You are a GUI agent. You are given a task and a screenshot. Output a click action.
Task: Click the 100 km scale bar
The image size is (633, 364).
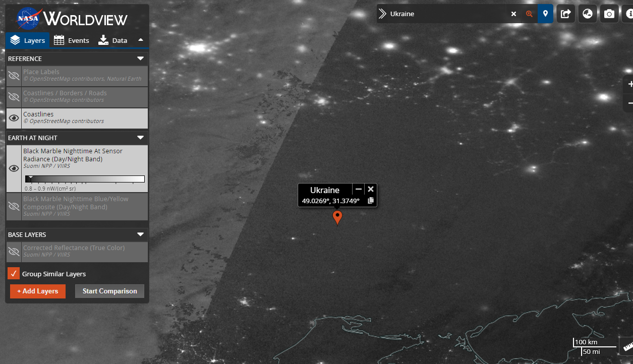pyautogui.click(x=595, y=343)
